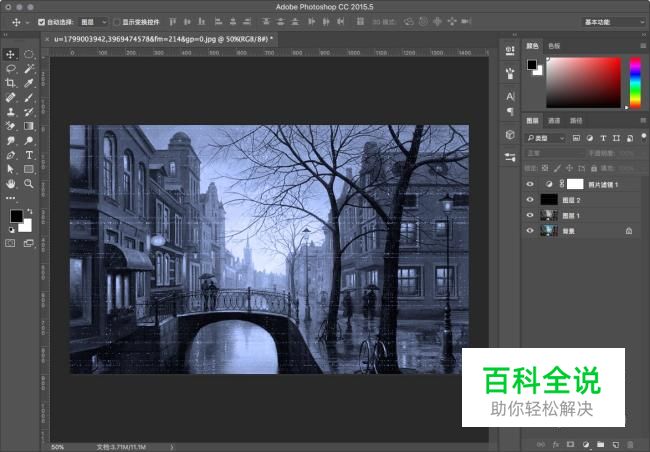Close the jpg document tab
The width and height of the screenshot is (650, 452).
coord(47,39)
